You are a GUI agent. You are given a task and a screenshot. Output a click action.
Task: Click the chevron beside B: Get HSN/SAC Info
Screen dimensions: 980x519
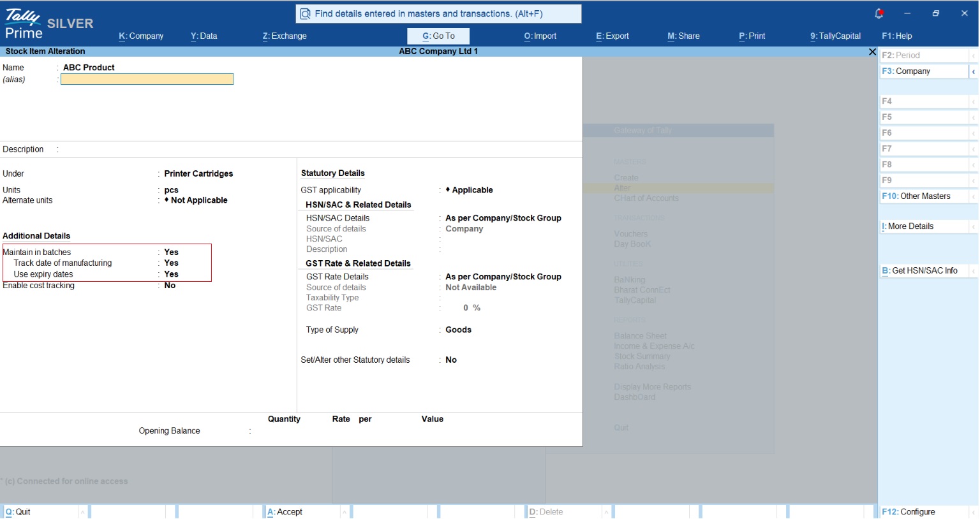(x=974, y=271)
